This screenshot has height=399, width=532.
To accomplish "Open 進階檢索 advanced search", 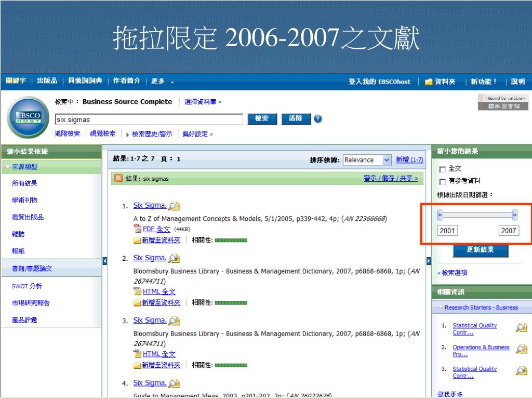I will 68,134.
